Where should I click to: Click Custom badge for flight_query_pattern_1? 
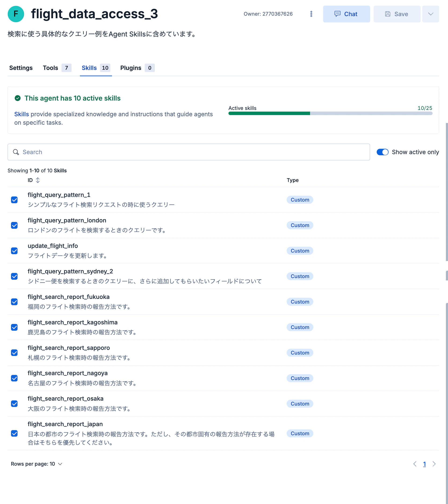pos(300,200)
